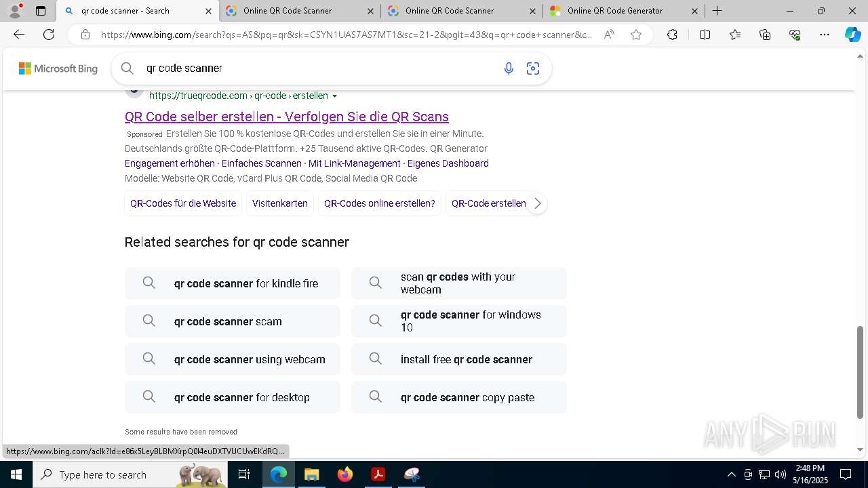This screenshot has height=488, width=868.
Task: Click the Visitenkarten chip
Action: coord(280,203)
